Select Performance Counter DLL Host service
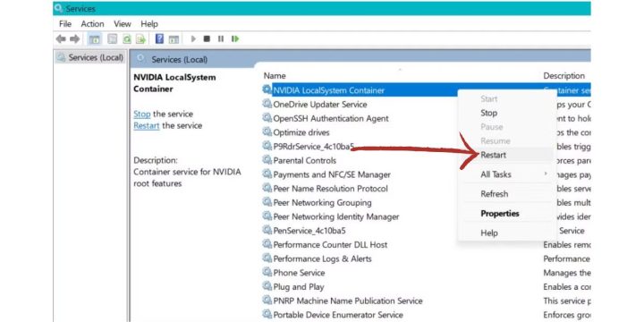Image resolution: width=644 pixels, height=322 pixels. click(x=330, y=245)
